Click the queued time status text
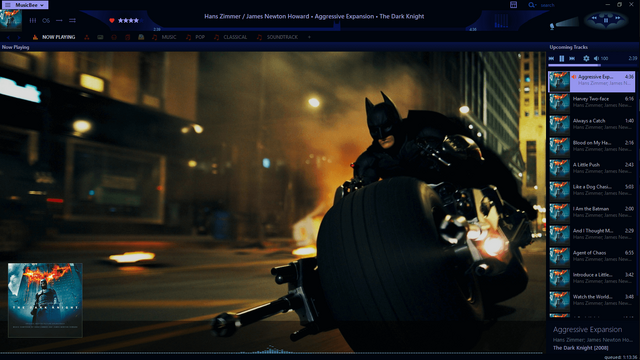640x360 pixels. click(x=621, y=357)
